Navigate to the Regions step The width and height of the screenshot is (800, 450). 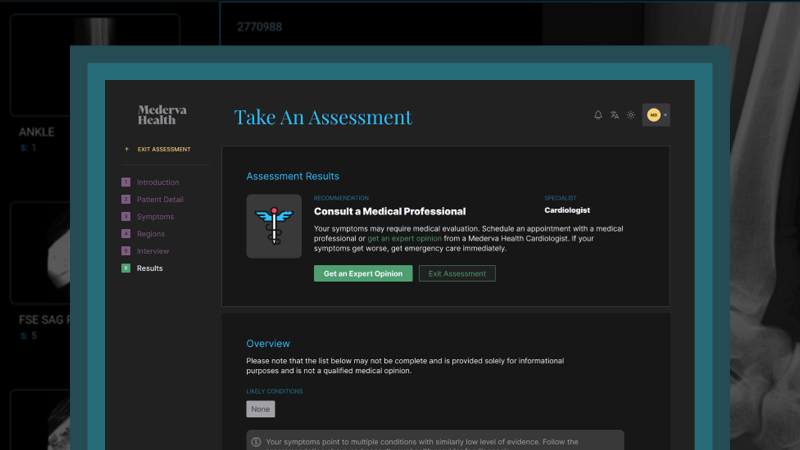click(x=152, y=234)
